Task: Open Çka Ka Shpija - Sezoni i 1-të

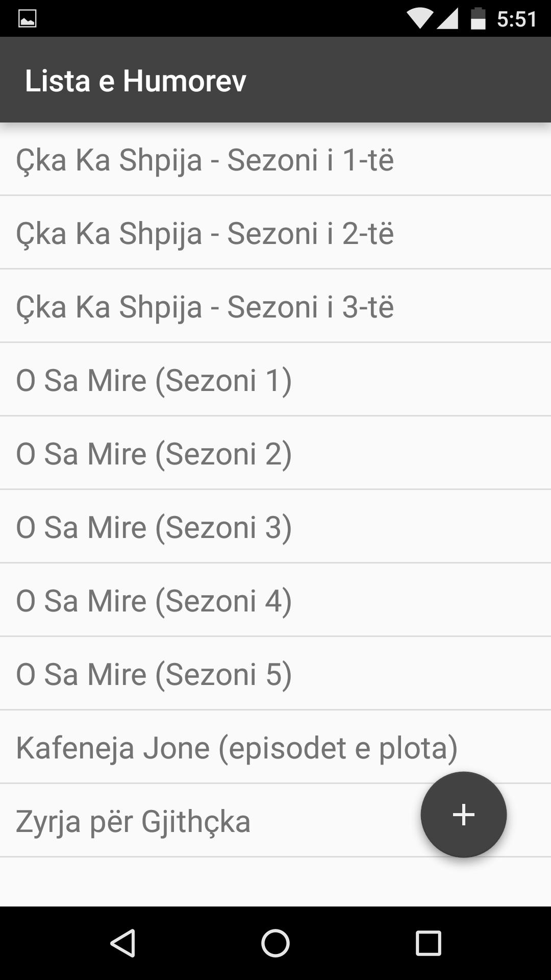Action: (205, 160)
